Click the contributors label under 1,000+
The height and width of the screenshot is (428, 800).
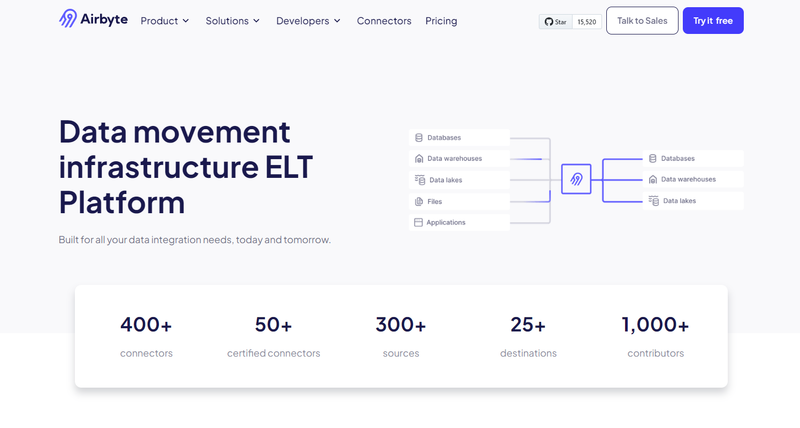point(656,353)
